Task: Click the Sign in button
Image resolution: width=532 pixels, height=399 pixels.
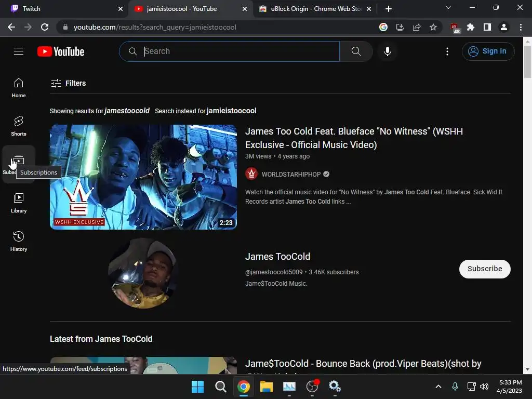Action: [x=488, y=51]
